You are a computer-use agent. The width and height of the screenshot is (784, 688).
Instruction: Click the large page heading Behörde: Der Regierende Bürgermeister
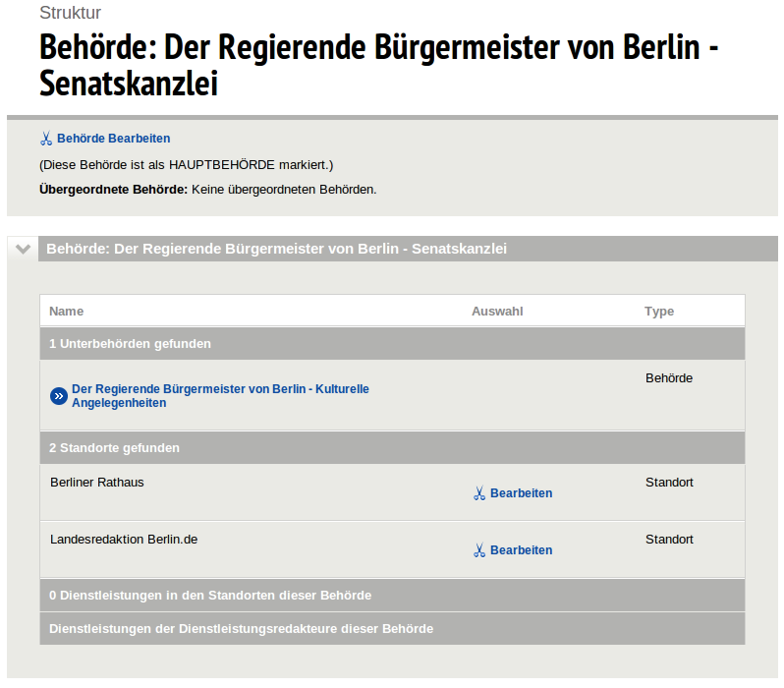click(x=378, y=65)
